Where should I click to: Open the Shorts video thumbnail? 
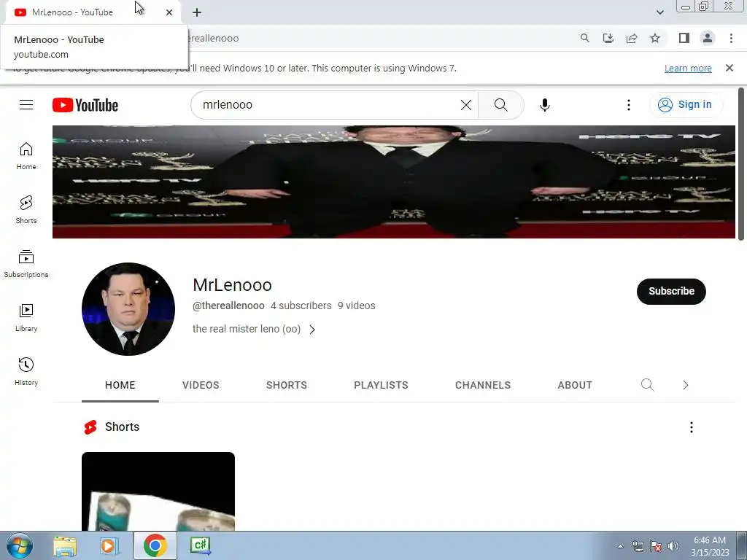(158, 491)
